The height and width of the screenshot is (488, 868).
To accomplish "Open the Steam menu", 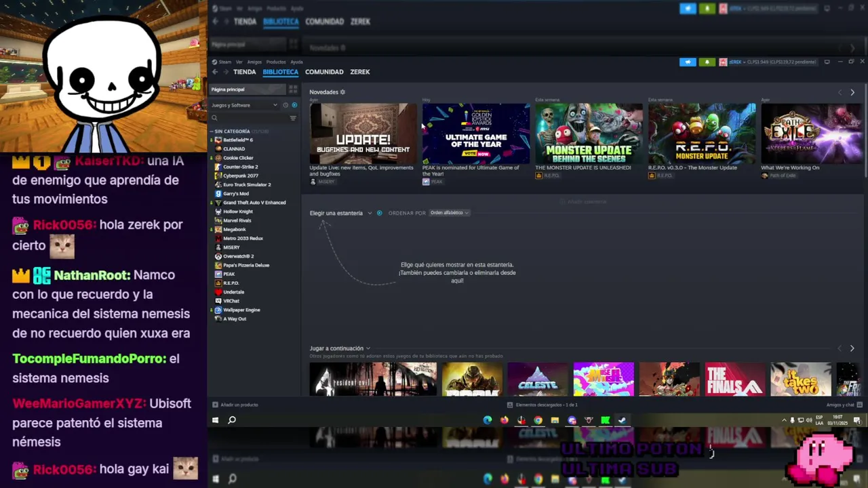I will 222,62.
